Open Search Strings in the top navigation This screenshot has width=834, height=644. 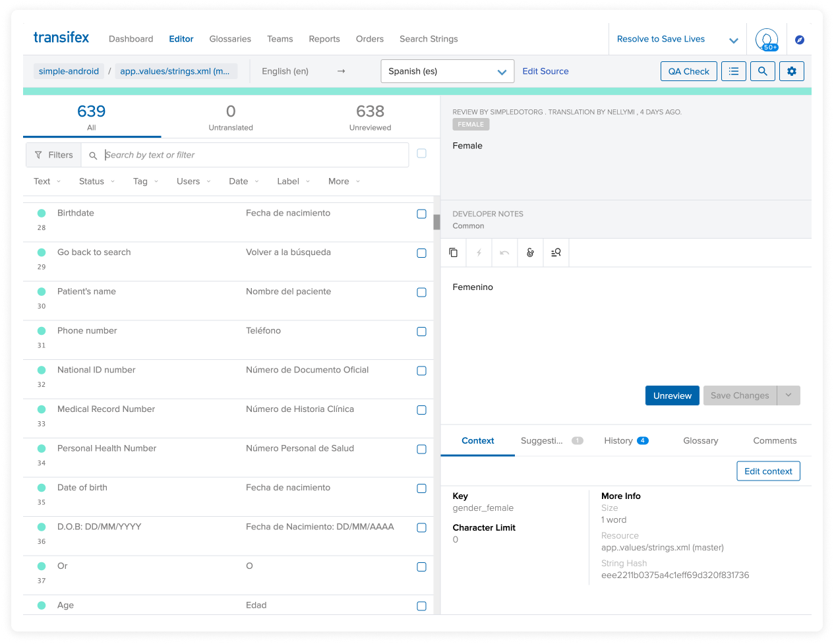point(429,39)
